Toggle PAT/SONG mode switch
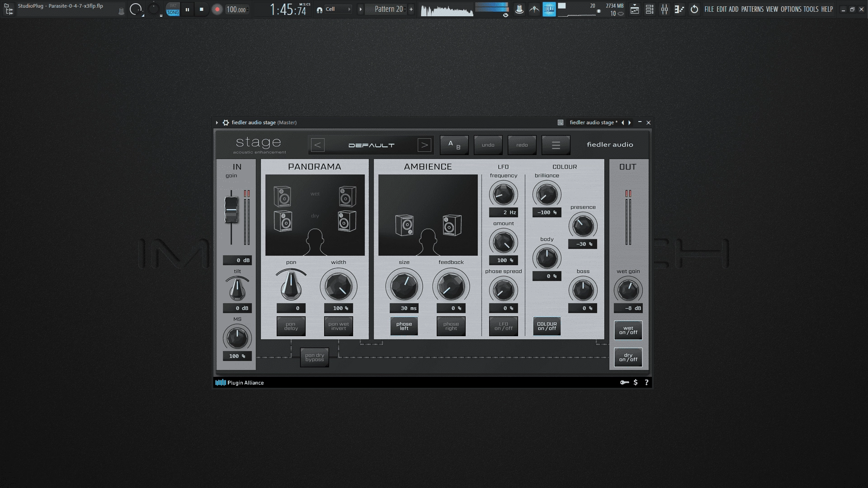The height and width of the screenshot is (488, 868). click(x=173, y=9)
